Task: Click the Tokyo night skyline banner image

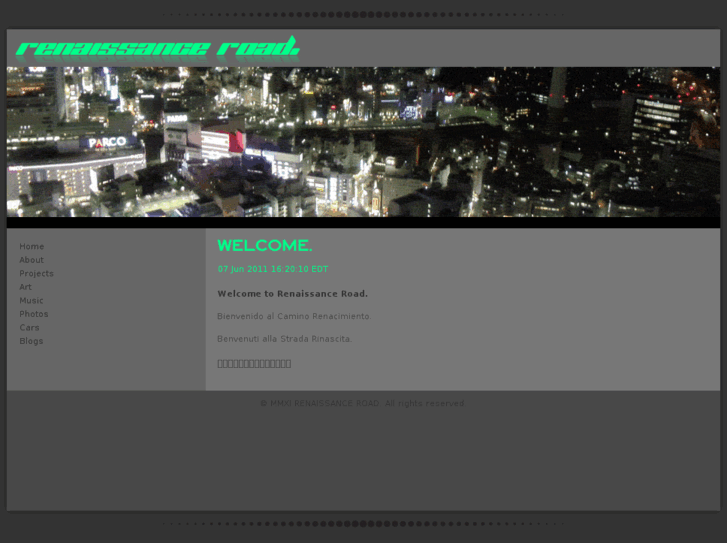Action: (x=363, y=142)
